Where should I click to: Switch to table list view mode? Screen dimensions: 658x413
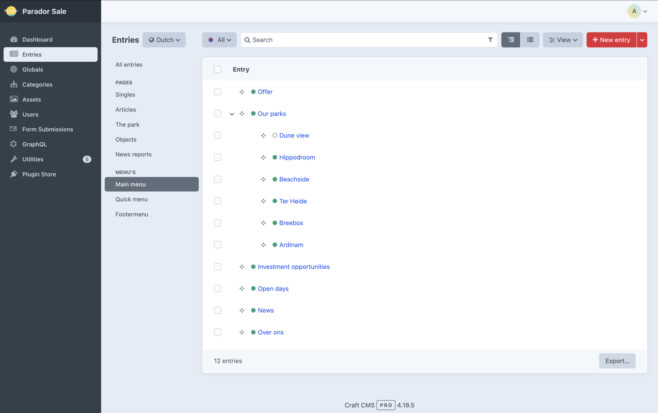coord(530,40)
